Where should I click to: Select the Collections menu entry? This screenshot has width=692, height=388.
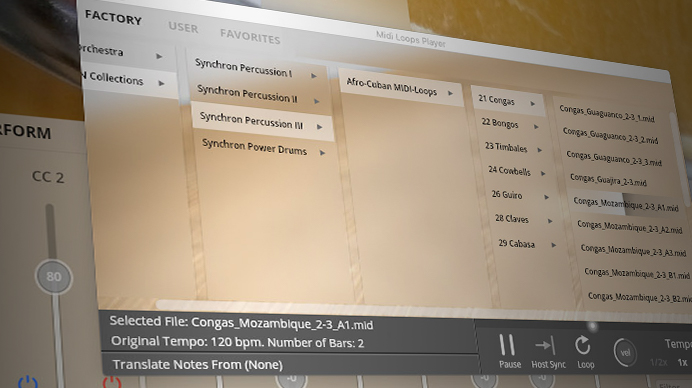point(114,79)
